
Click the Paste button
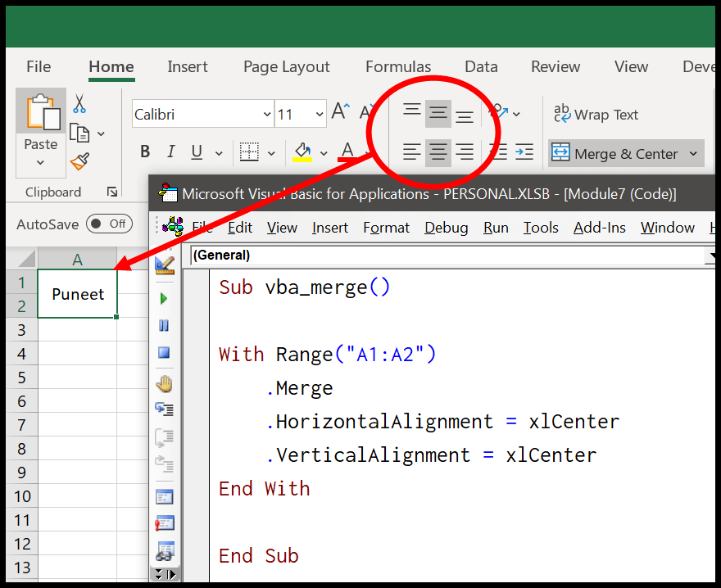click(x=41, y=133)
